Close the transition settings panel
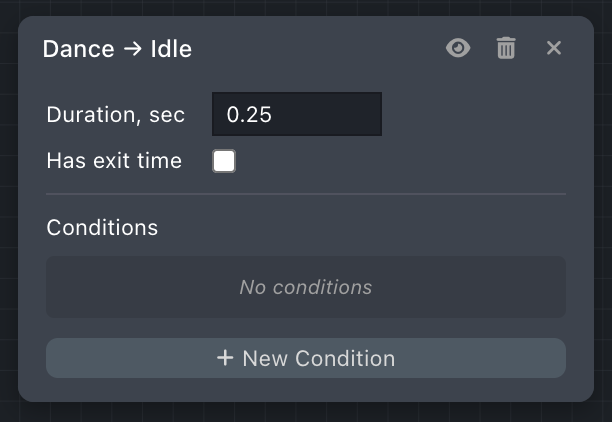 click(x=554, y=48)
